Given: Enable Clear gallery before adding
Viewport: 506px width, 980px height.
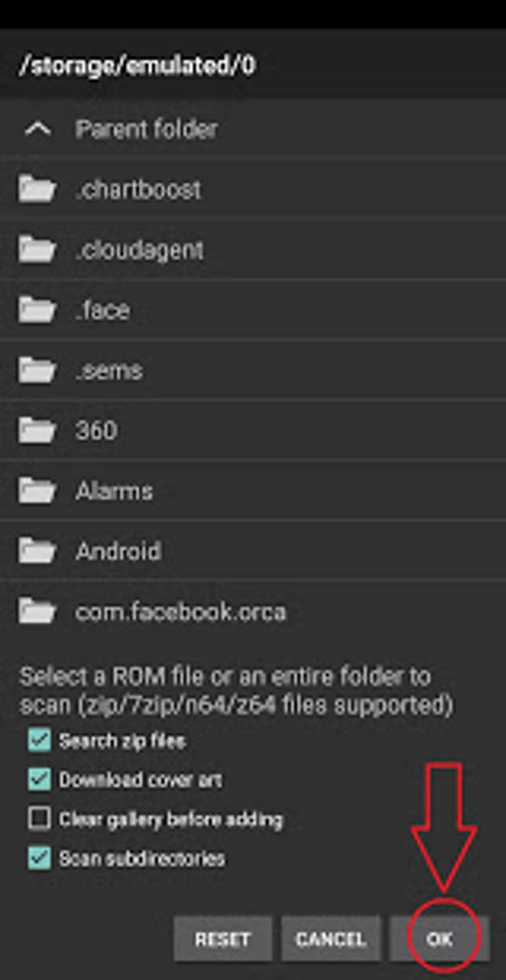Looking at the screenshot, I should [x=39, y=819].
